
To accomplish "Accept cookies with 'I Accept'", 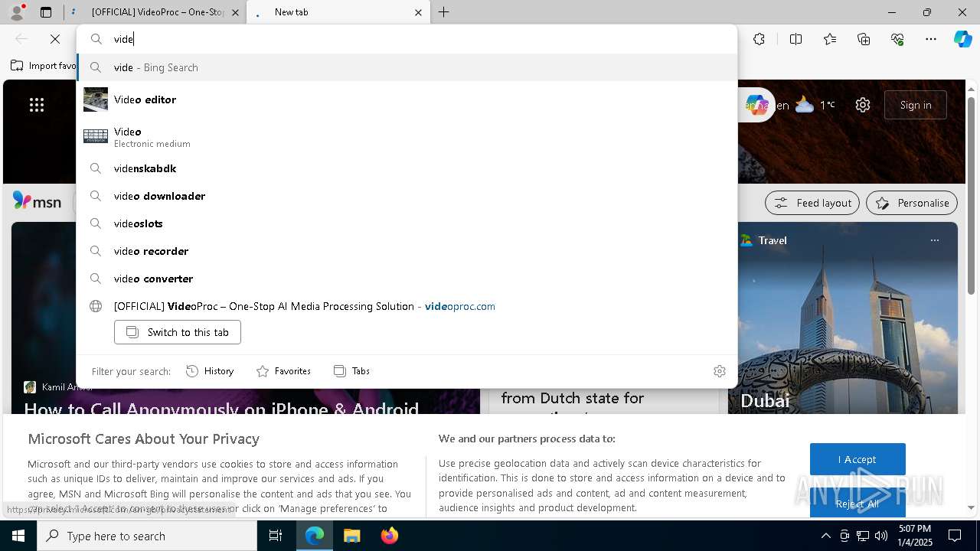I will pyautogui.click(x=857, y=459).
